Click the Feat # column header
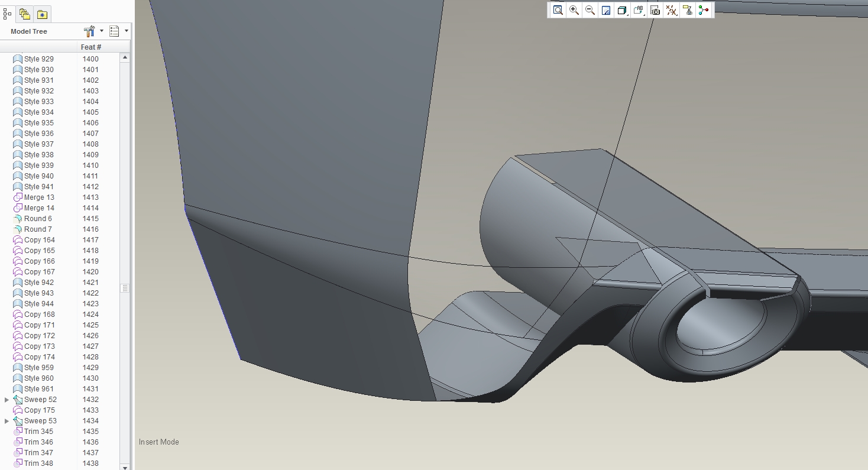Image resolution: width=868 pixels, height=470 pixels. point(91,47)
